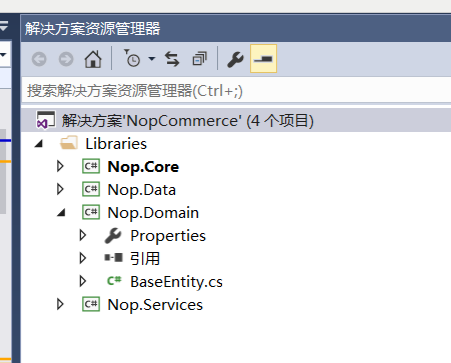Image resolution: width=451 pixels, height=363 pixels.
Task: Click the wrench icon beside Properties
Action: [x=113, y=236]
